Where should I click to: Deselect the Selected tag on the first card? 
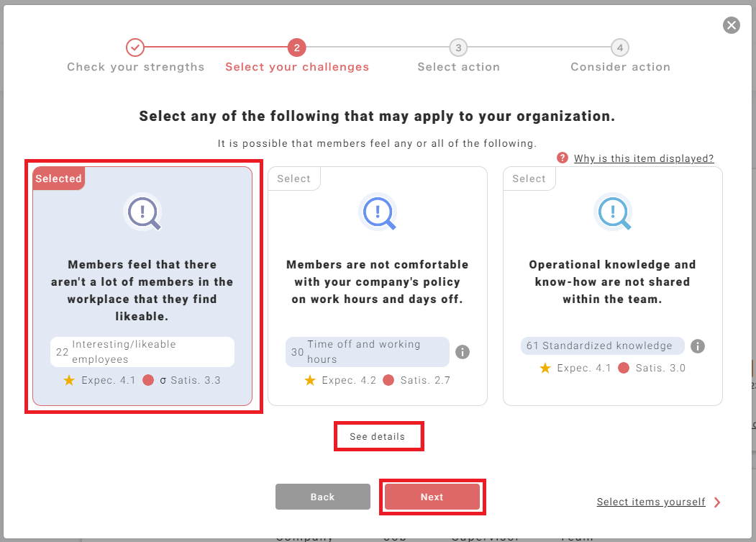click(x=59, y=179)
